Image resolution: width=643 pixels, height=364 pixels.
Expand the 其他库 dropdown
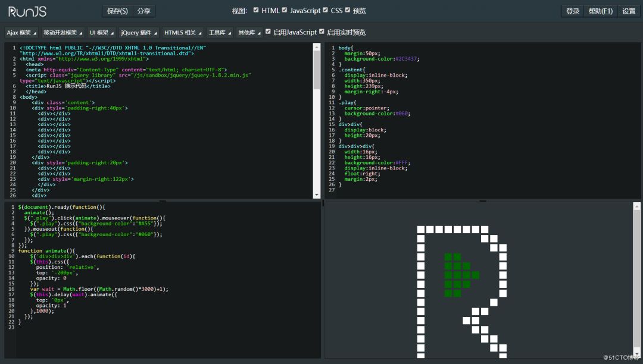tap(249, 32)
